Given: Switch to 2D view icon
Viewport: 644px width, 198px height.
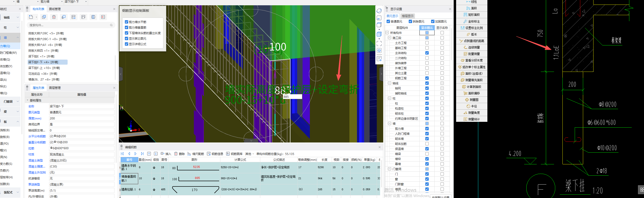Looking at the screenshot, I should click(379, 18).
